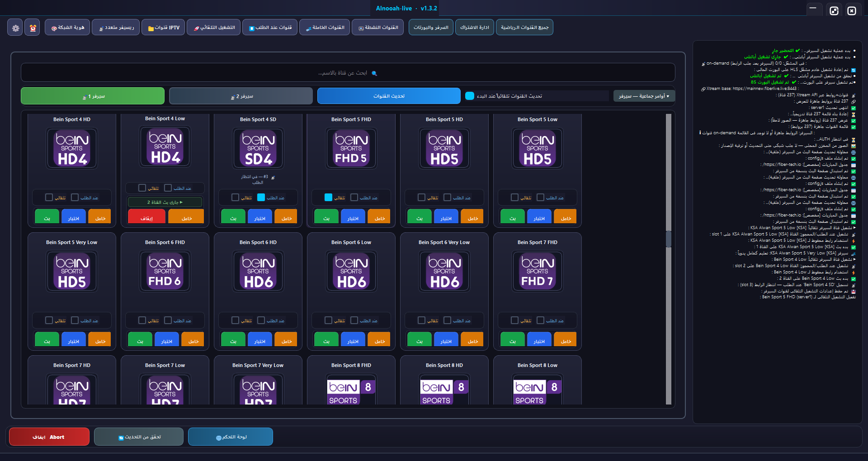Open auto-play via the rocket icon button
The height and width of the screenshot is (461, 868).
pos(214,28)
